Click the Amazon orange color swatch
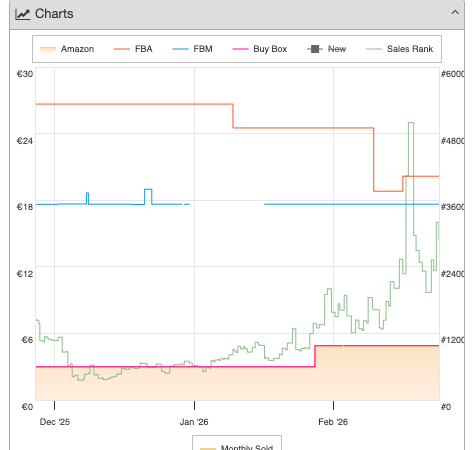The width and height of the screenshot is (474, 450). point(48,49)
